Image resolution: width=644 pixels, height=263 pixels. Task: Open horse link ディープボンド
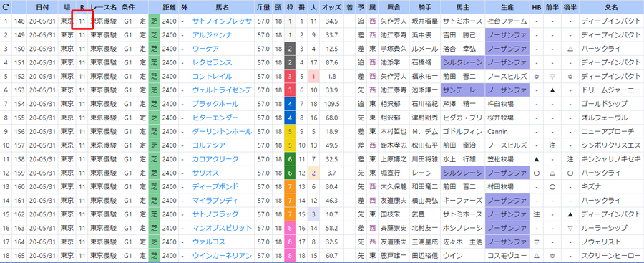(215, 186)
